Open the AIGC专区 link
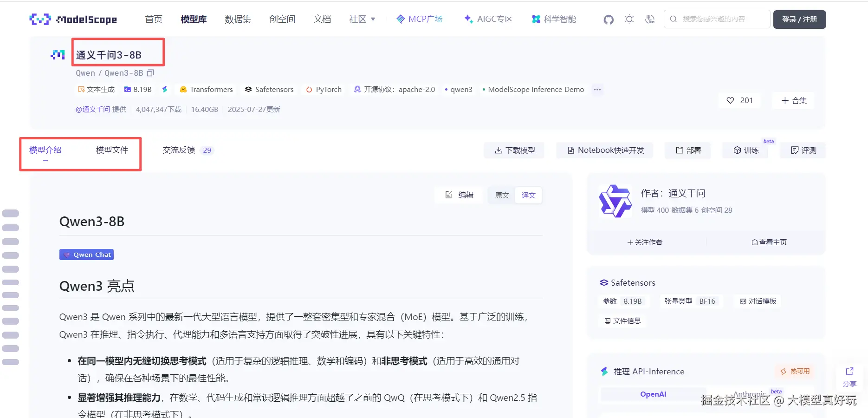 coord(488,19)
